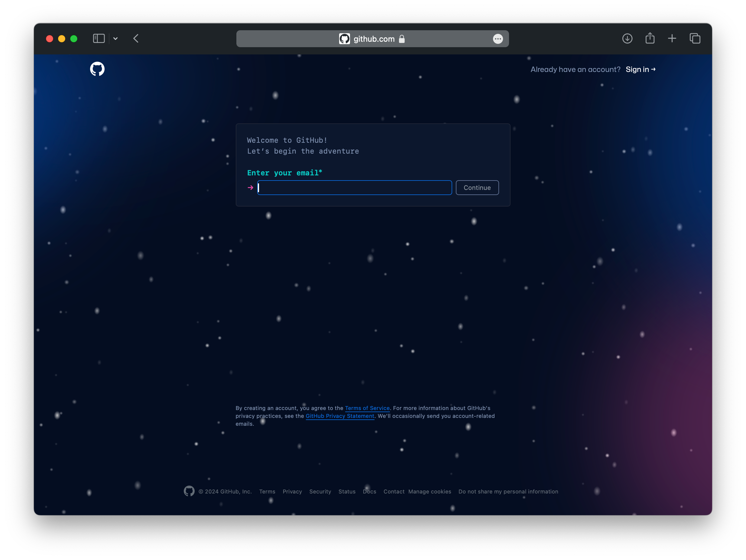Open the Terms of Service link

point(367,408)
